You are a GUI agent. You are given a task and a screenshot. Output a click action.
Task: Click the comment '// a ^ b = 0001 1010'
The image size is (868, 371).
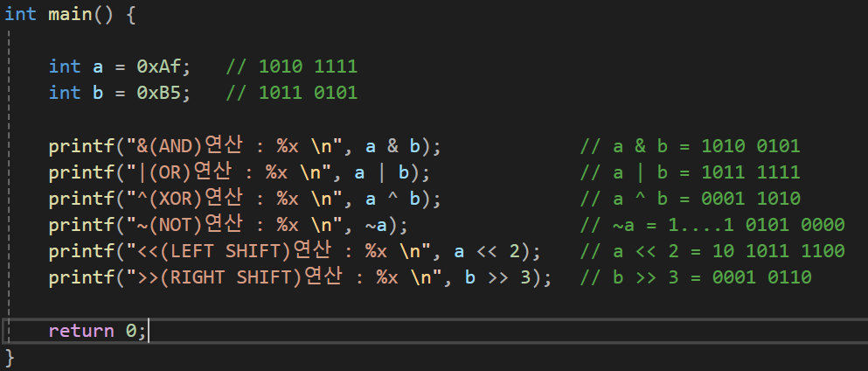coord(691,199)
